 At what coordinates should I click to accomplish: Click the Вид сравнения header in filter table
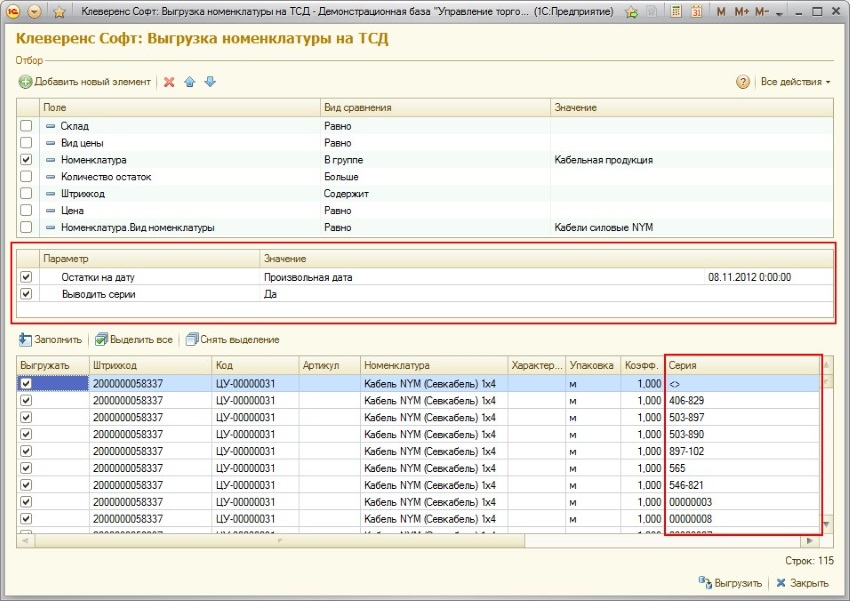coord(435,107)
